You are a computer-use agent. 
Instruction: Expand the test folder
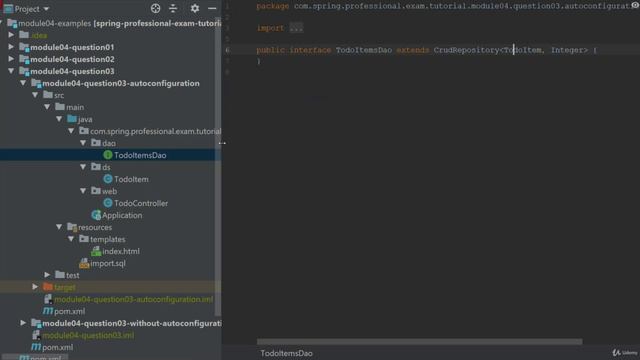coord(47,275)
